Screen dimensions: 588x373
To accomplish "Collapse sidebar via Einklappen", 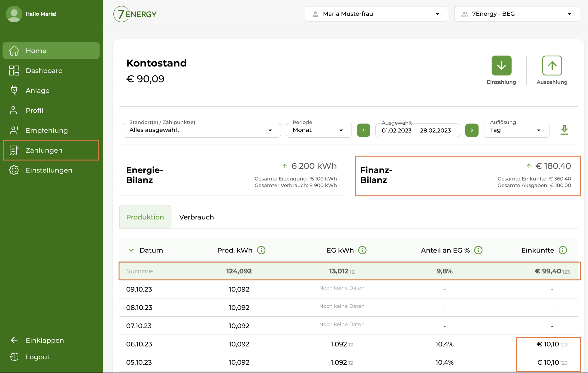I will [x=45, y=340].
